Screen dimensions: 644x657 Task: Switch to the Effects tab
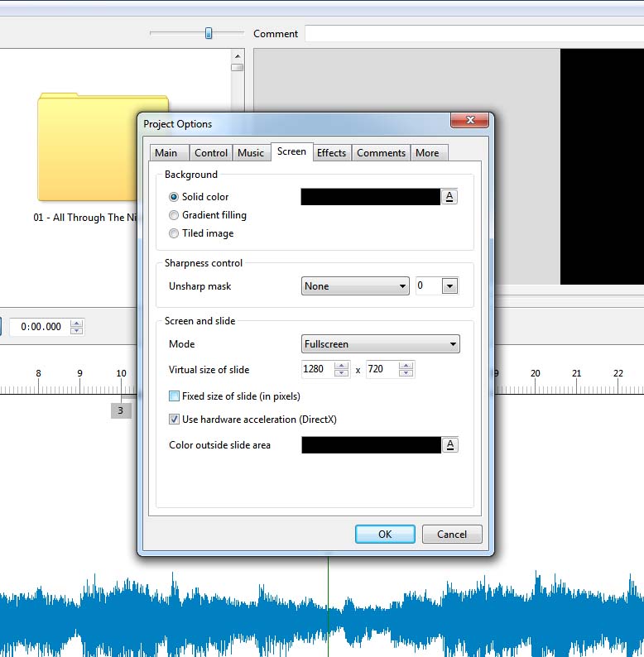(331, 153)
